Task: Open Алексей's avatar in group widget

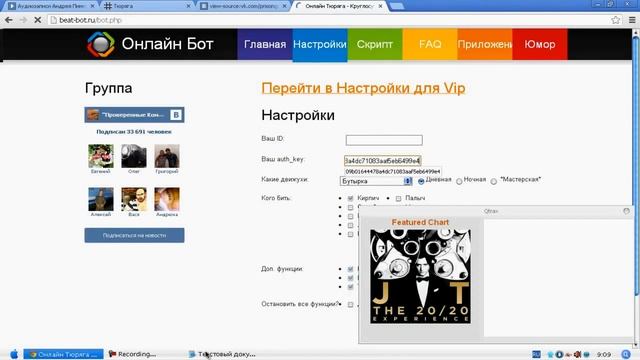Action: [101, 199]
